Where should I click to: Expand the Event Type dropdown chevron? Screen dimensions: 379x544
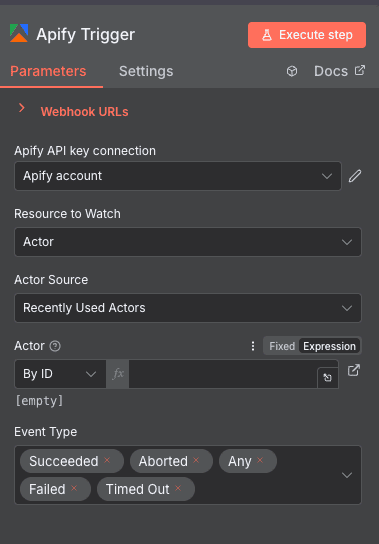pyautogui.click(x=347, y=475)
